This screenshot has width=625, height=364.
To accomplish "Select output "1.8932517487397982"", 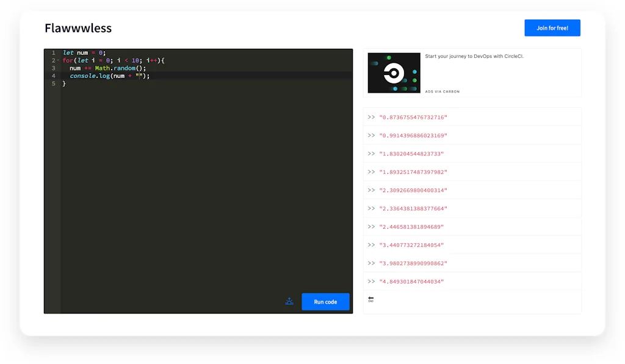I will point(413,172).
